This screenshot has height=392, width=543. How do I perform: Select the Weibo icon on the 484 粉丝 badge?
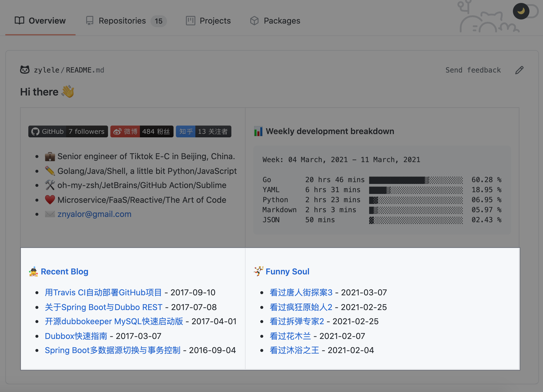tap(118, 131)
